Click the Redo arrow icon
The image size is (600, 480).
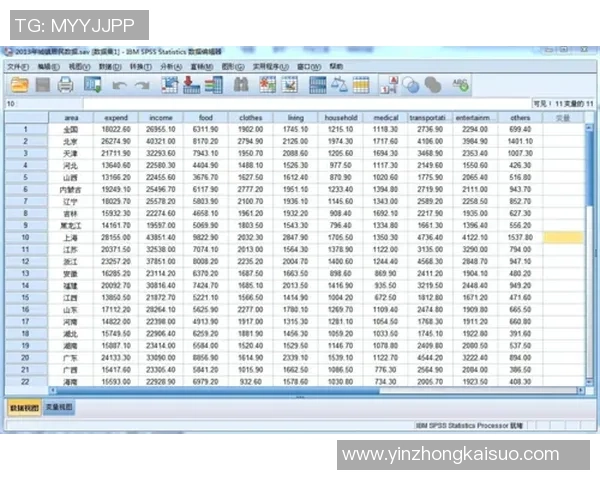pos(142,86)
